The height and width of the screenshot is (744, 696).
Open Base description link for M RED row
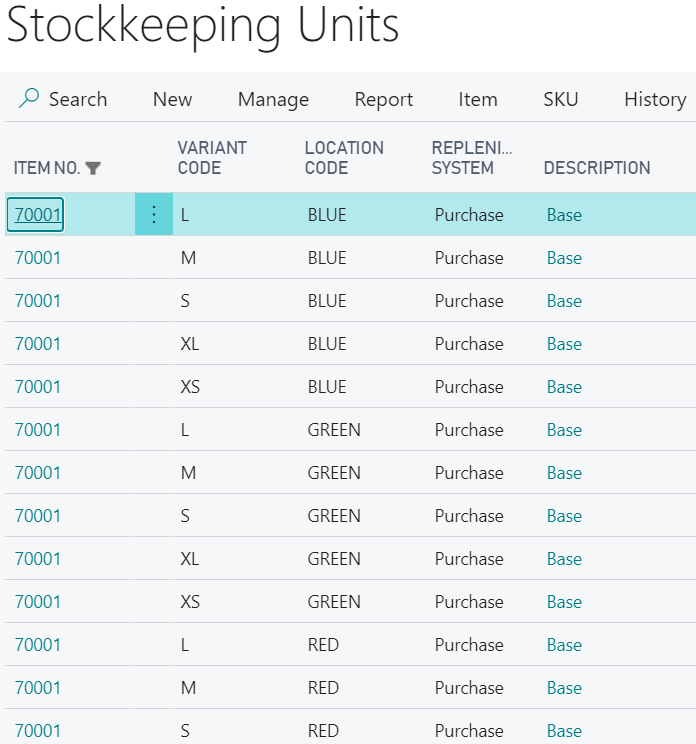click(564, 688)
